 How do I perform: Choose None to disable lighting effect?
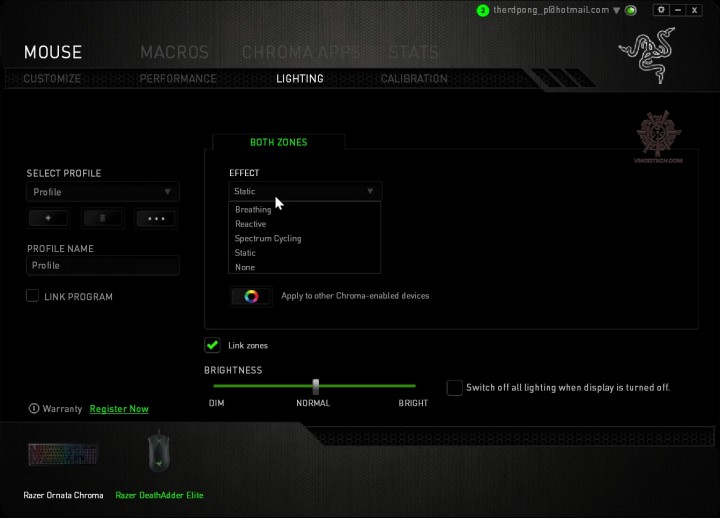pyautogui.click(x=304, y=267)
